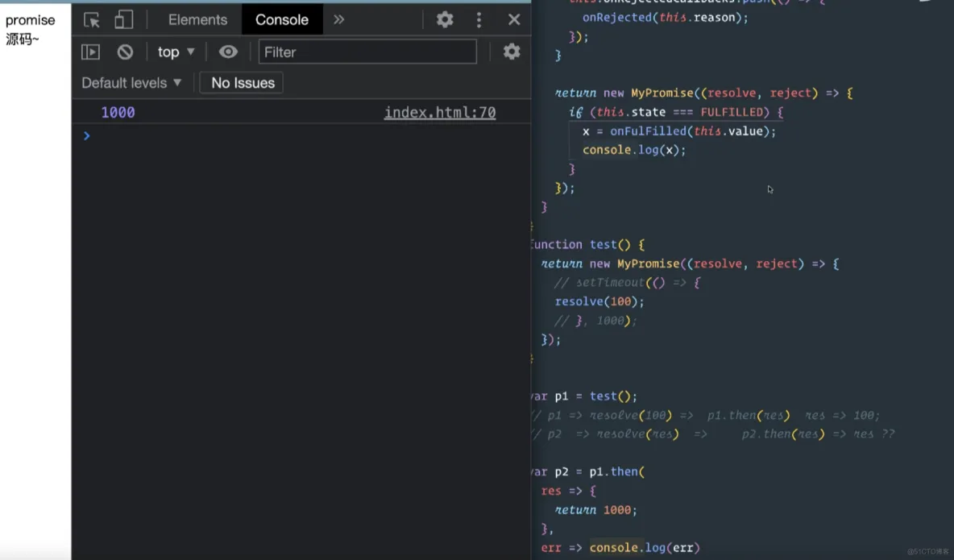Click the console.log(x); code line
The height and width of the screenshot is (560, 954).
(x=634, y=150)
